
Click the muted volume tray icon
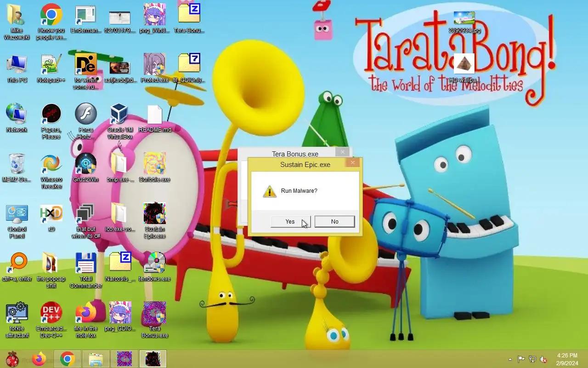tap(543, 359)
